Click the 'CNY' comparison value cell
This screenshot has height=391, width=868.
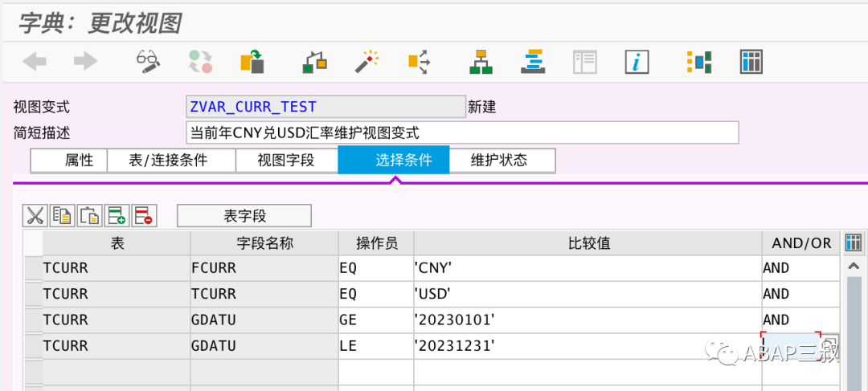(x=588, y=267)
